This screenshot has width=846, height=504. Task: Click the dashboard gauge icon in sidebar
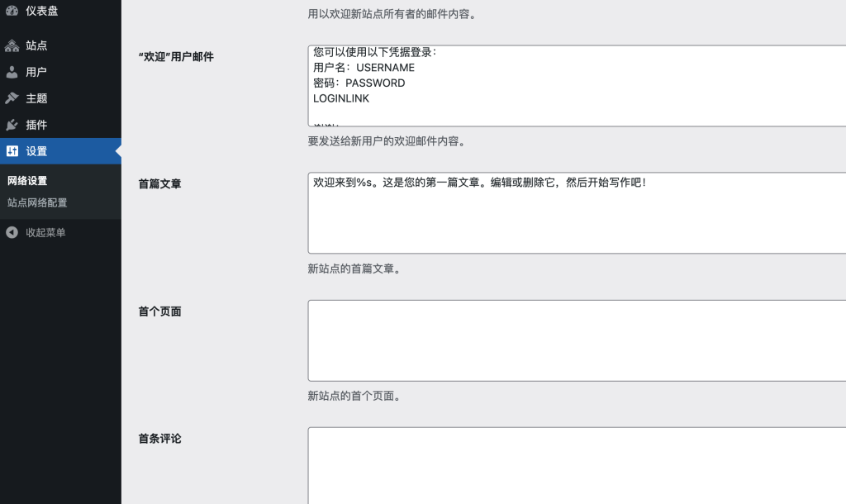pyautogui.click(x=12, y=11)
